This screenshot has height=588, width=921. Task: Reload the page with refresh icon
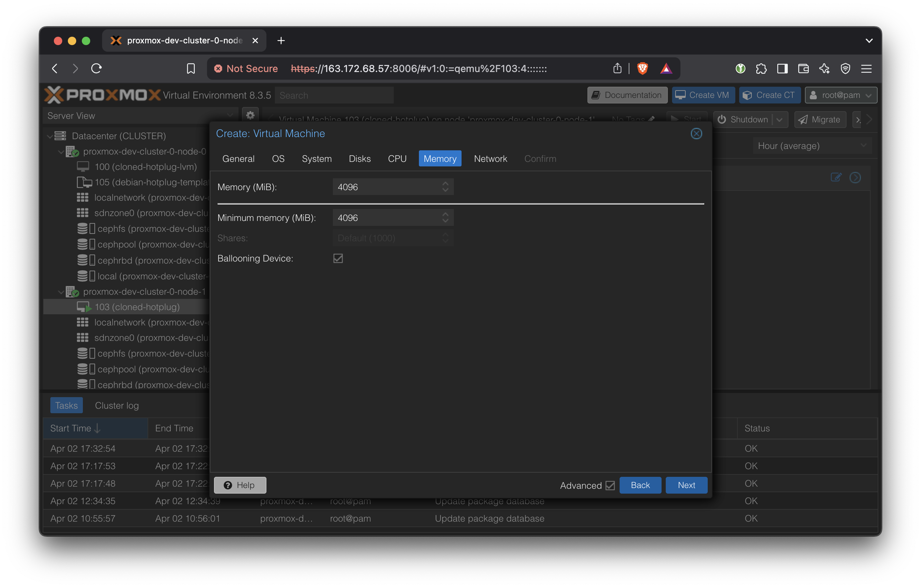[97, 69]
